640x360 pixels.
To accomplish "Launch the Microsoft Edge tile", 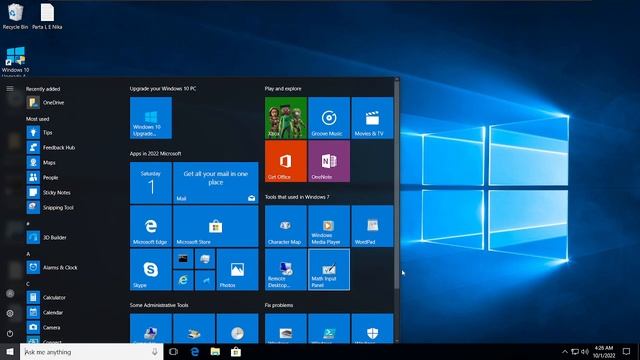I will pyautogui.click(x=151, y=226).
